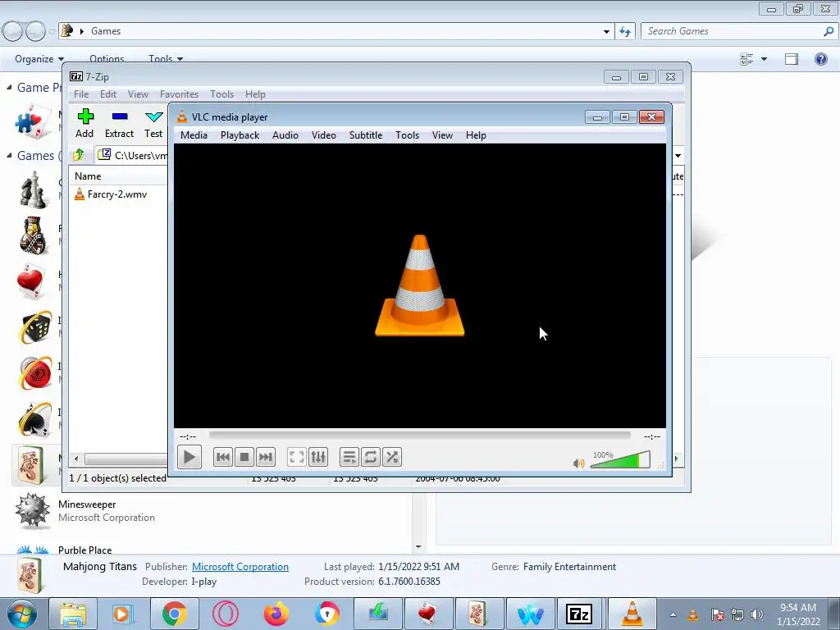Open 7-Zip Edit menu
Image resolution: width=840 pixels, height=630 pixels.
[108, 94]
